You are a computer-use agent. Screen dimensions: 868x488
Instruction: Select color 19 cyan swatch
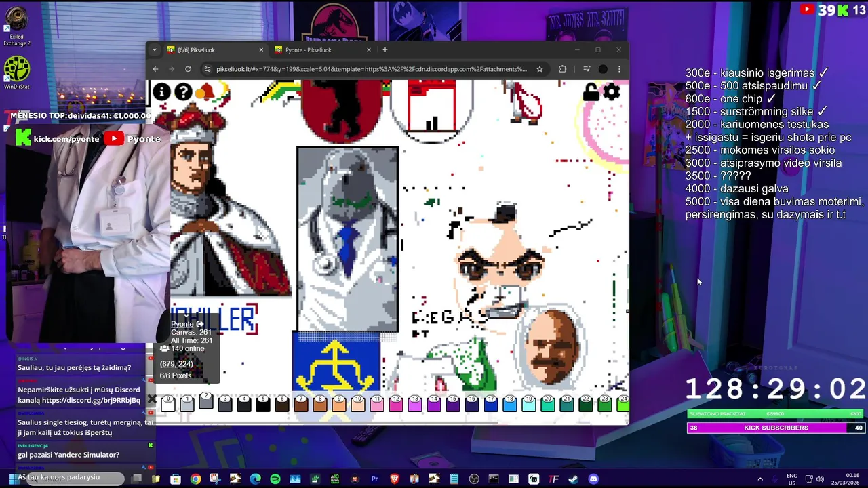click(x=528, y=403)
